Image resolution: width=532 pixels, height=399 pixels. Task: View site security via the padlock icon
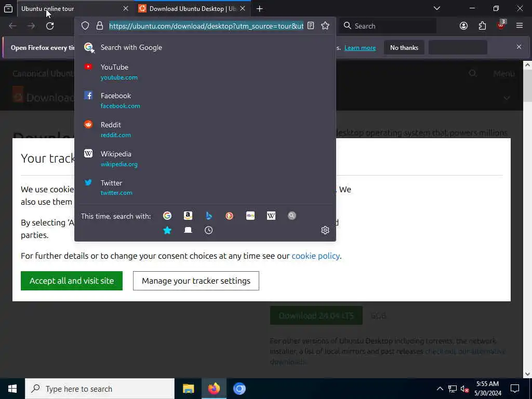click(99, 26)
